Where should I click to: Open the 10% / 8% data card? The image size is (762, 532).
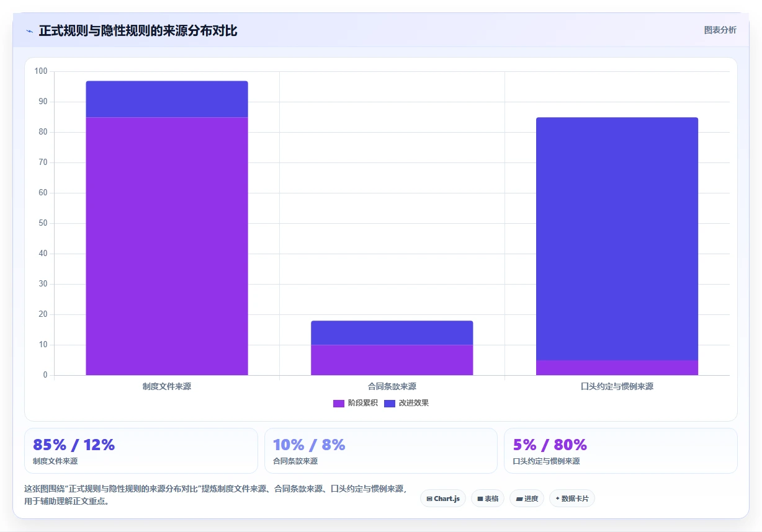[381, 451]
